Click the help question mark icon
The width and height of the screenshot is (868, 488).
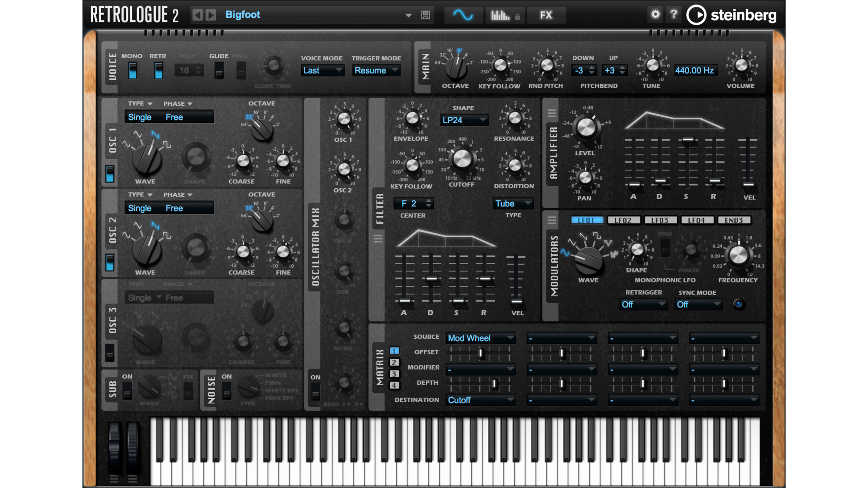pyautogui.click(x=674, y=14)
